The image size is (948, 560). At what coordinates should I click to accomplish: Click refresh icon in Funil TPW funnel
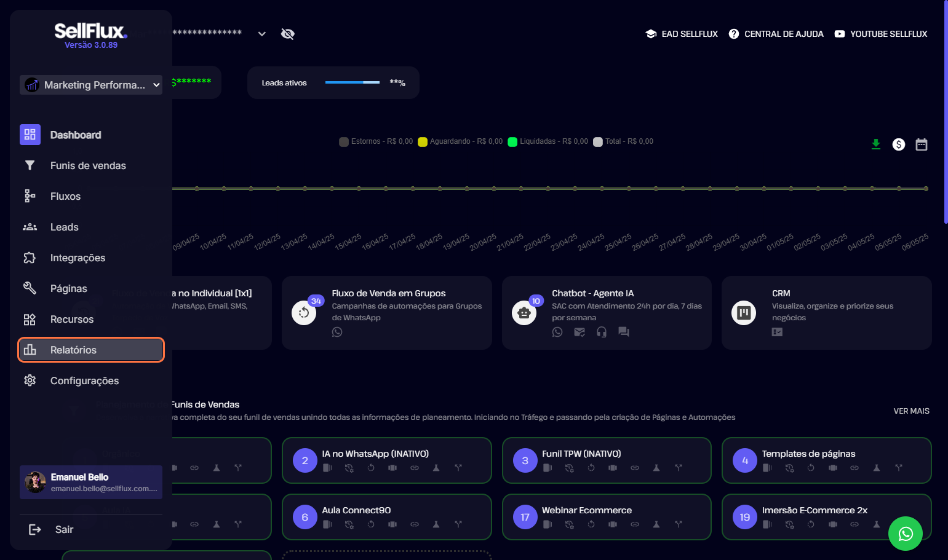(x=591, y=468)
